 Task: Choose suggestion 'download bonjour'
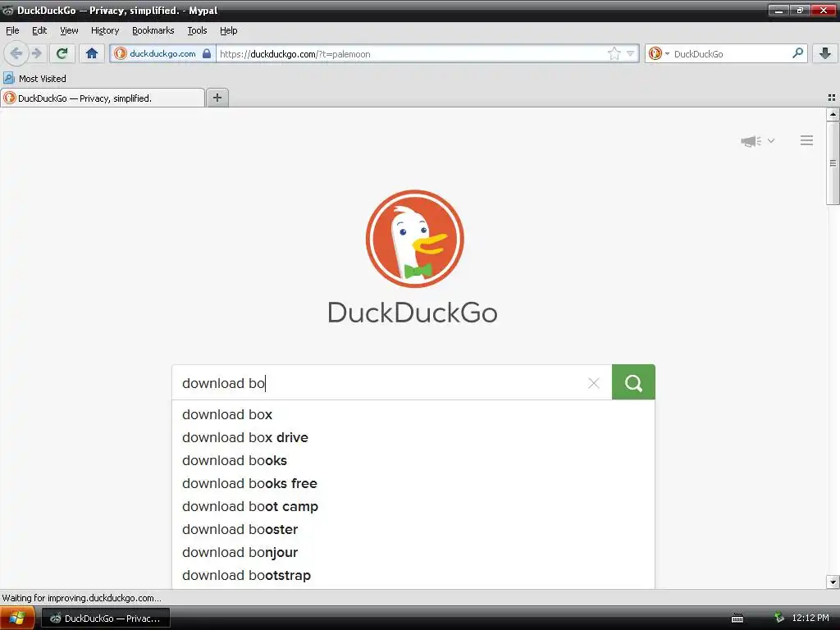pos(413,553)
